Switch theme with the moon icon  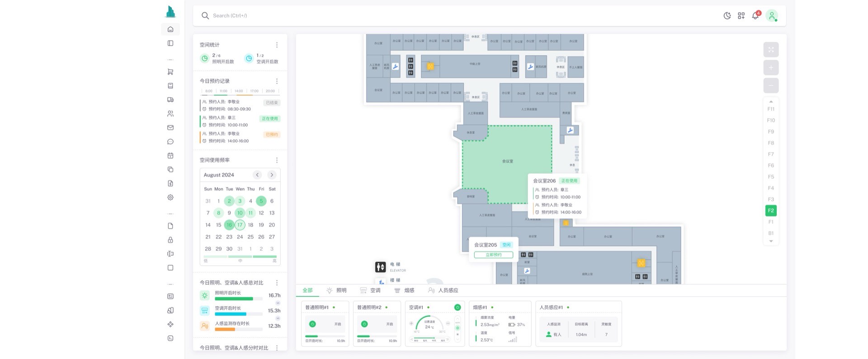click(727, 16)
